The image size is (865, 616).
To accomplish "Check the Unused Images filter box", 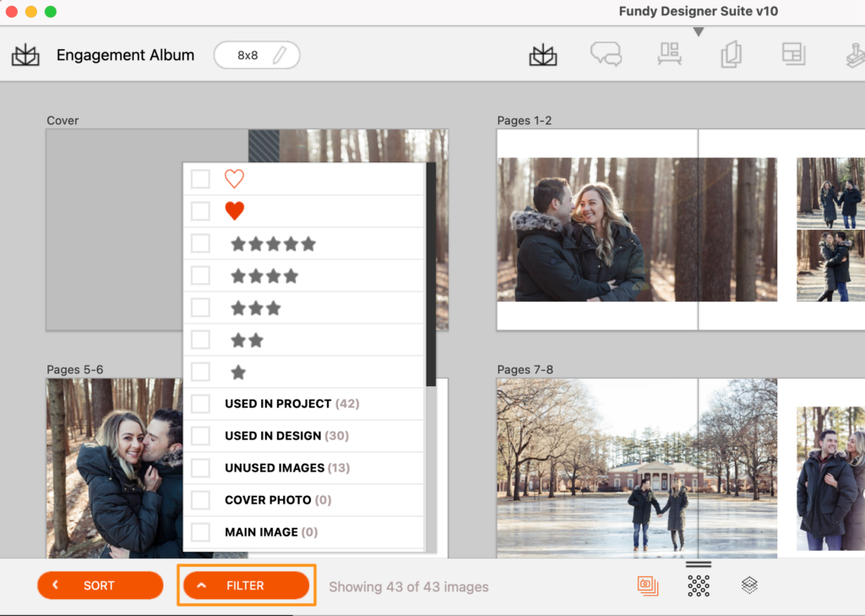I will pos(200,467).
